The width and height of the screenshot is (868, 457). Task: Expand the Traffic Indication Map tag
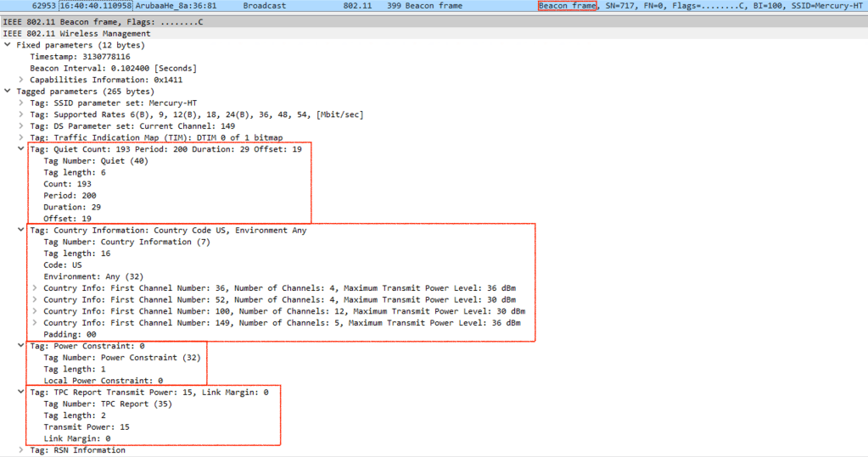[21, 137]
